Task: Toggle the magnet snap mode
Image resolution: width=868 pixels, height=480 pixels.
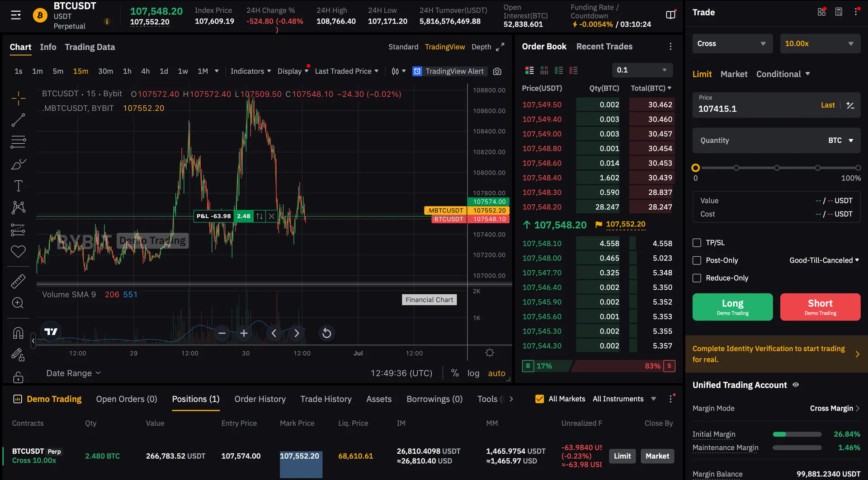Action: [18, 333]
